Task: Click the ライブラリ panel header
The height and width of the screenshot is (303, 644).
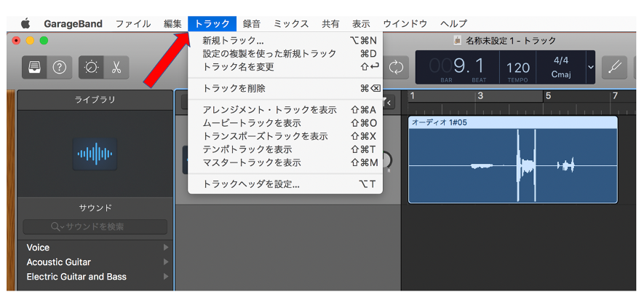Action: 95,100
